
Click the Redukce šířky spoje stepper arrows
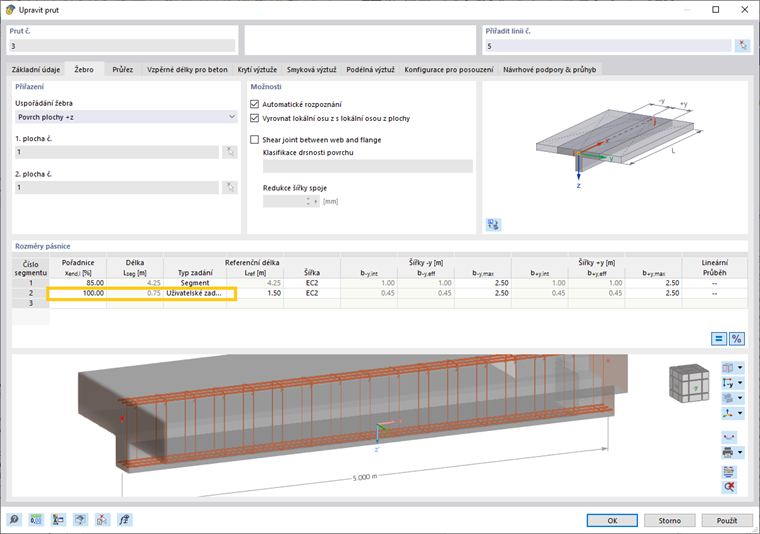pos(308,201)
